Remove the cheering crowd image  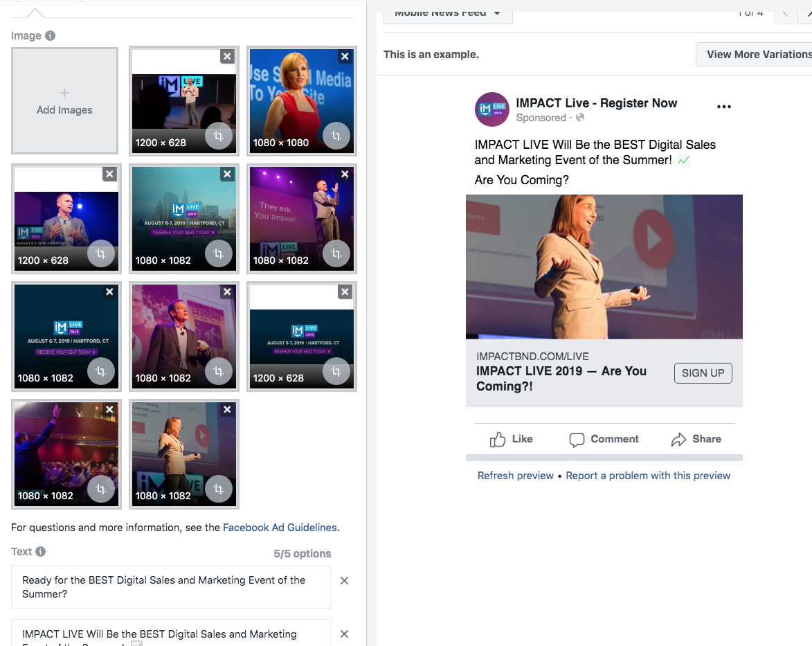point(109,409)
